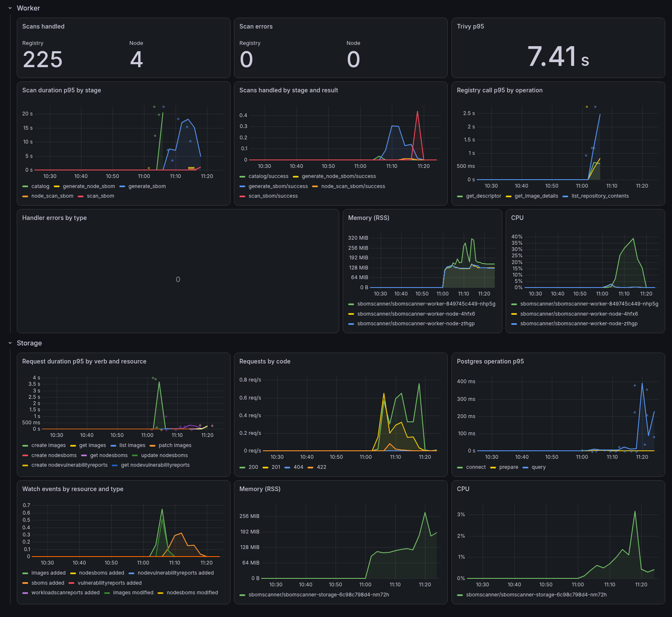This screenshot has height=617, width=672.
Task: Select worker-node-4hfx6 in Worker CPU legend
Action: pos(579,314)
